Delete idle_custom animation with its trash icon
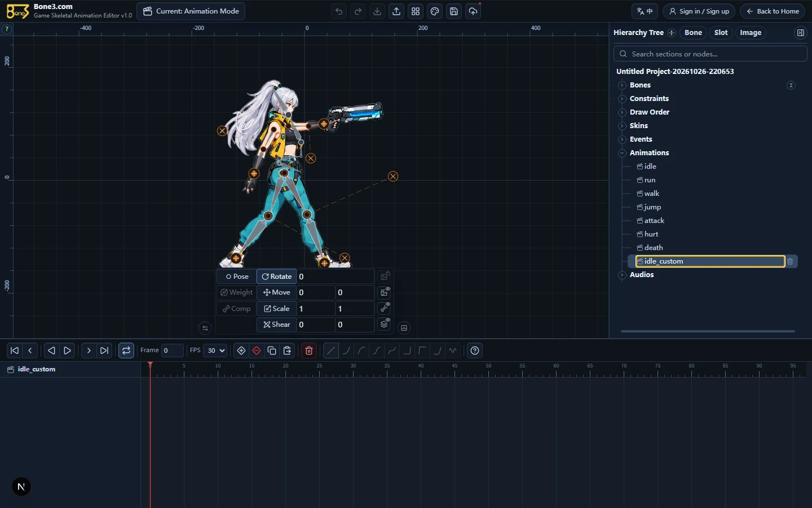Image resolution: width=812 pixels, height=508 pixels. click(x=790, y=261)
